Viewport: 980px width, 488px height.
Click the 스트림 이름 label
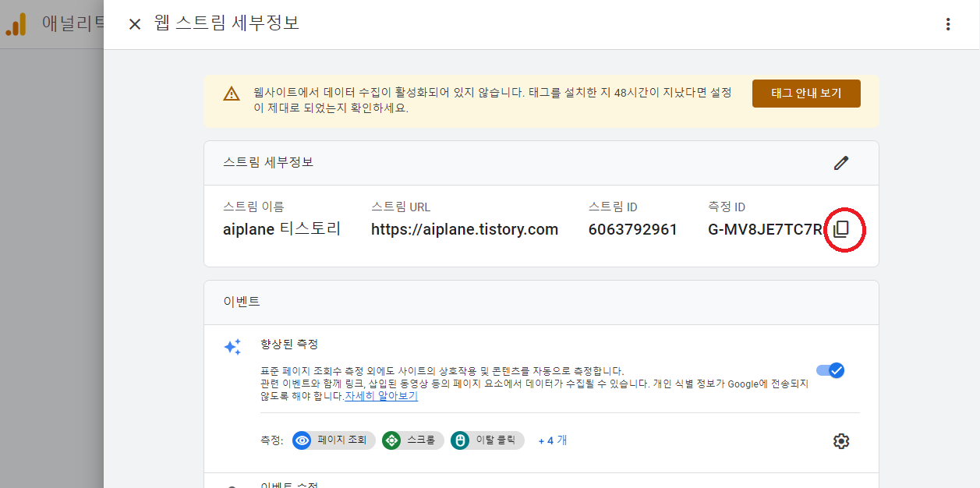[253, 207]
